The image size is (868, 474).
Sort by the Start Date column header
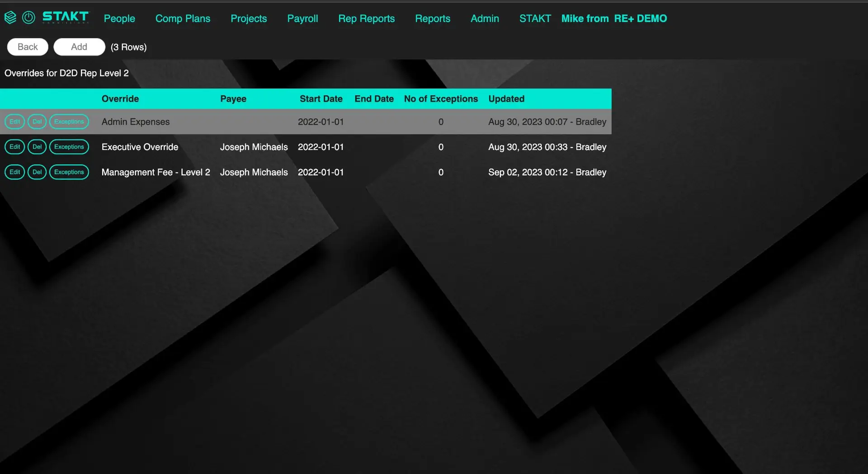coord(321,99)
